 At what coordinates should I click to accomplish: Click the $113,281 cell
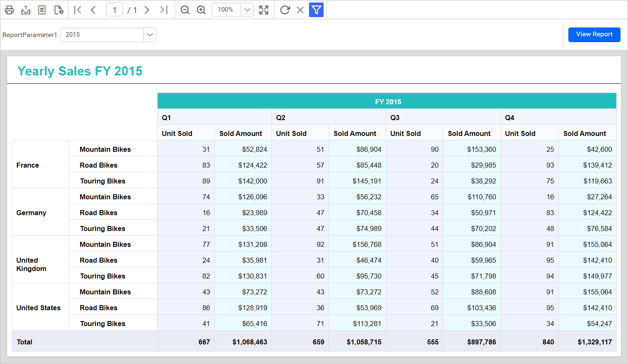357,324
